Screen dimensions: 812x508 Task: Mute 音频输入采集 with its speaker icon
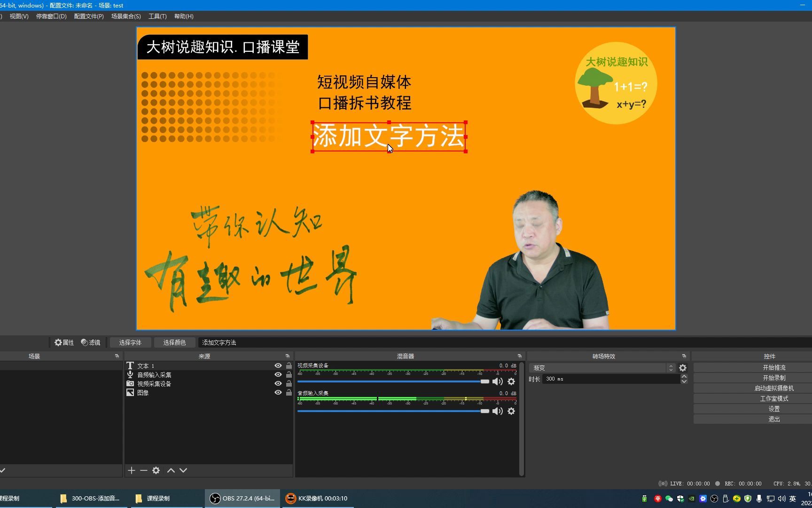tap(497, 411)
